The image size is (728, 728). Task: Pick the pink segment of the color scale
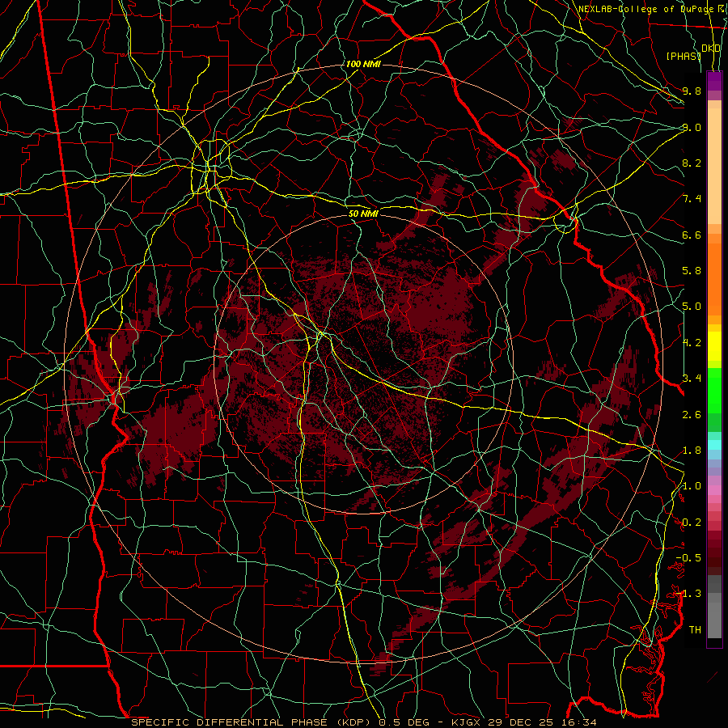(x=714, y=490)
